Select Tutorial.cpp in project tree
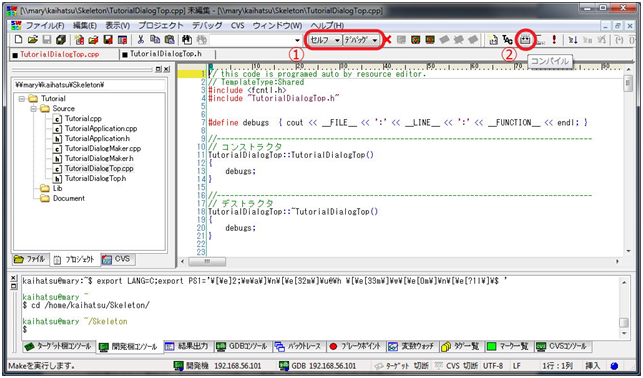 point(83,119)
